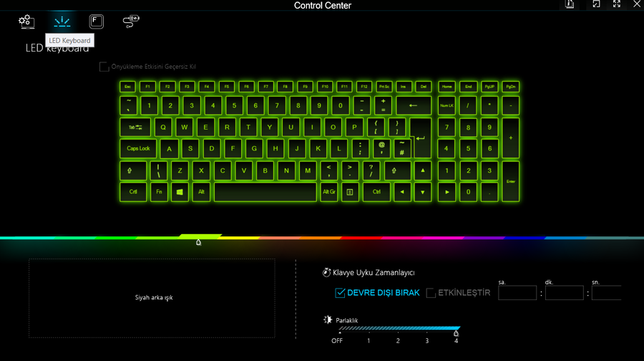Pick red on the color spectrum bar
644x361 pixels.
pos(361,238)
